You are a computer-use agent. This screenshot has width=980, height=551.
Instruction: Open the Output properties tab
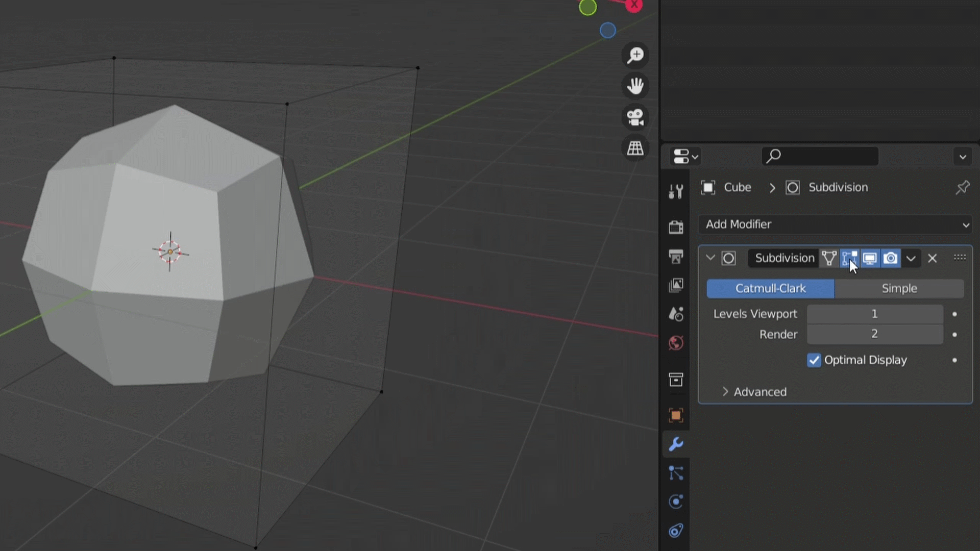(x=676, y=256)
